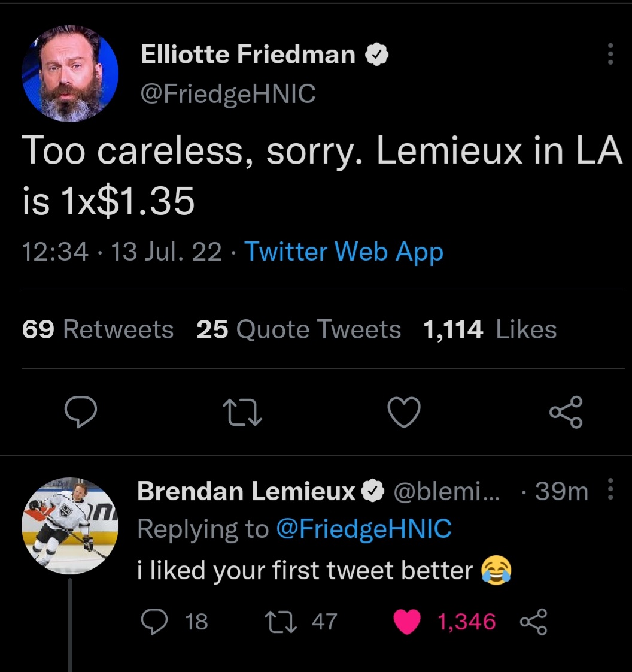Reply to Brendan Lemieux's comment
Screen dimensions: 632x672
click(x=174, y=622)
